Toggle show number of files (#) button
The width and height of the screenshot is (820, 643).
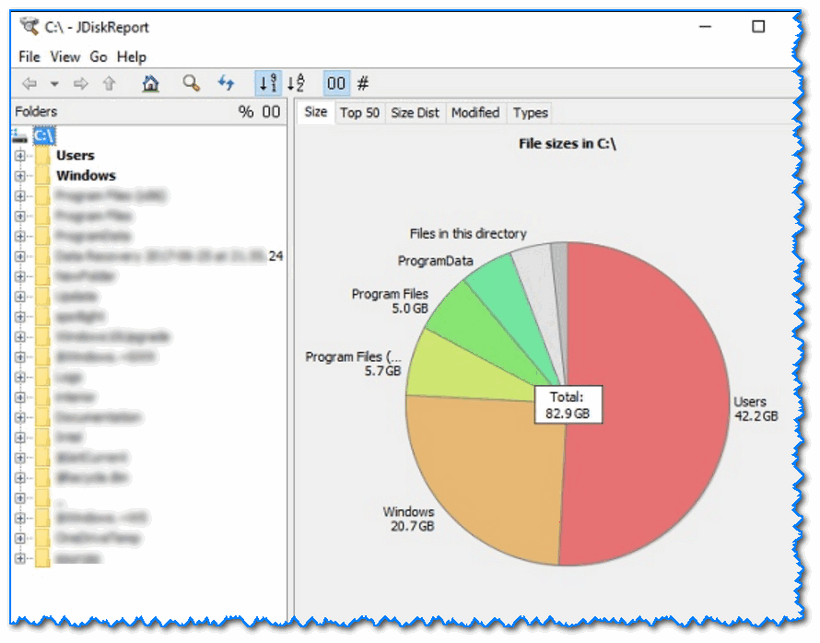pyautogui.click(x=363, y=84)
